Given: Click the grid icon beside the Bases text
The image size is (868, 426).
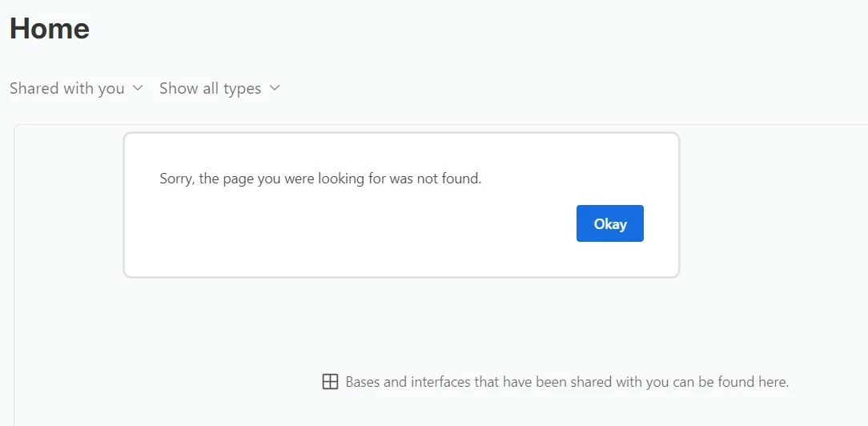Looking at the screenshot, I should click(x=330, y=382).
